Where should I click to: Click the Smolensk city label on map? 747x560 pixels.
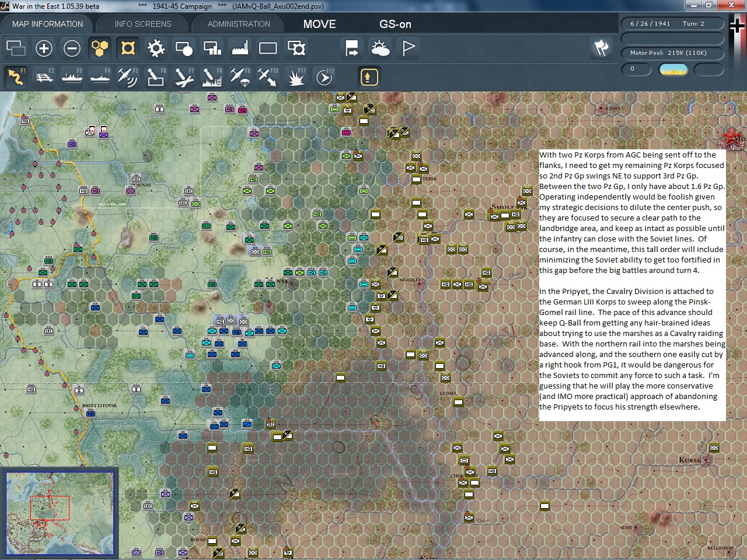coord(508,207)
